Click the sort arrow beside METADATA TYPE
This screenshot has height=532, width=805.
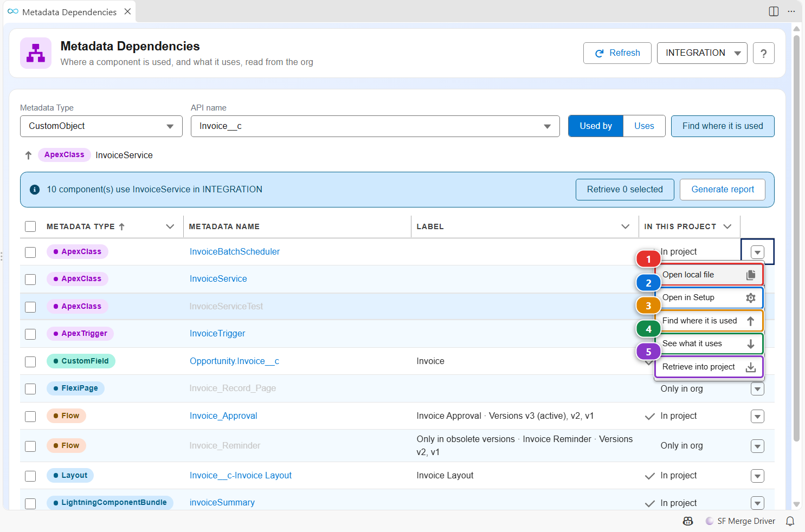121,226
